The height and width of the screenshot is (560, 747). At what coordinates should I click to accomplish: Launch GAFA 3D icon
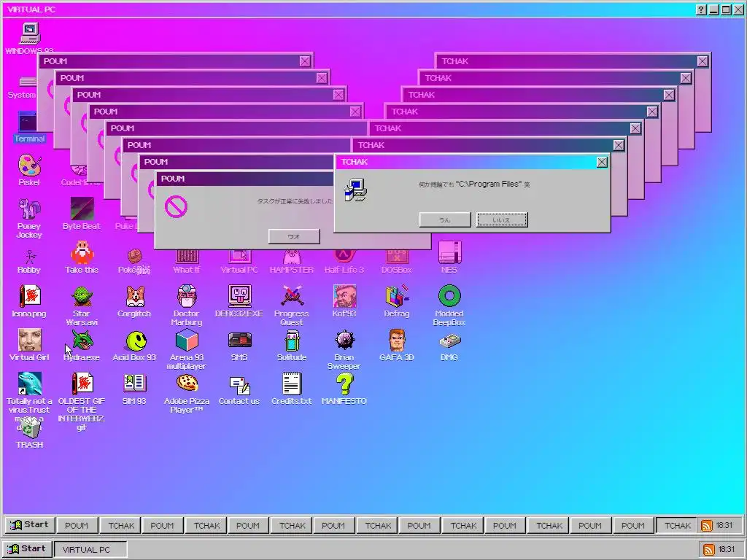point(396,340)
